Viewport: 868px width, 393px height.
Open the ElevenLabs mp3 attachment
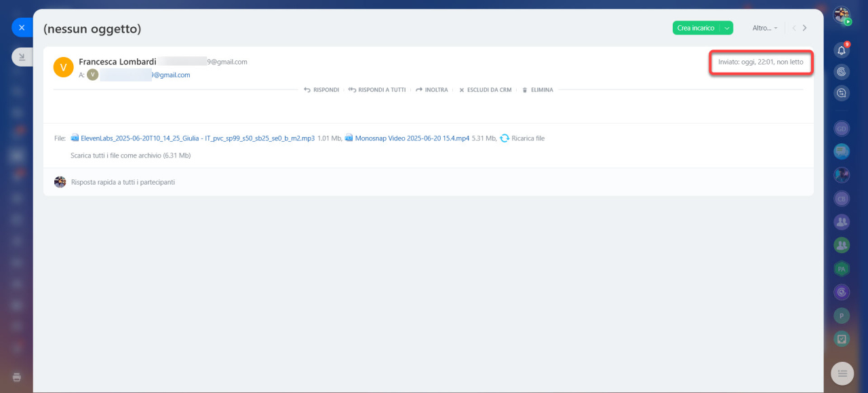coord(197,138)
